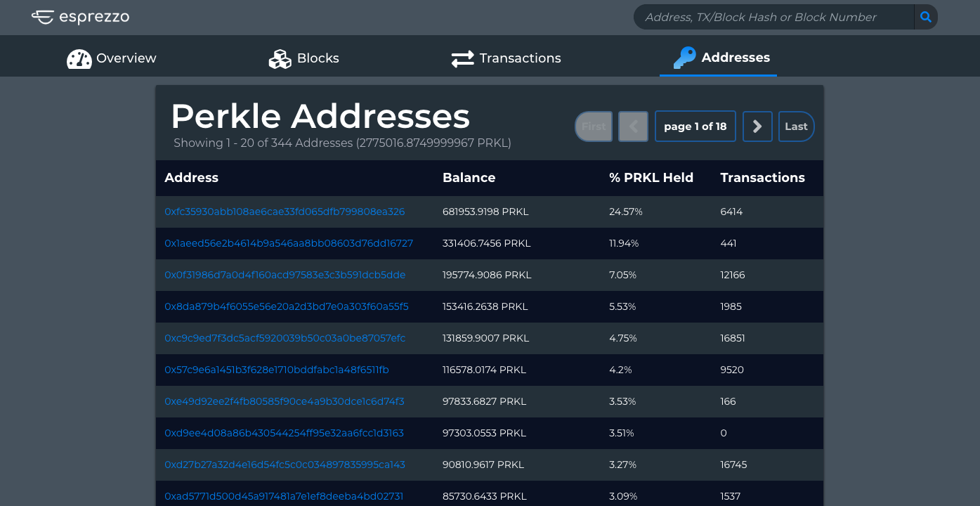This screenshot has height=506, width=980.
Task: Click the 24.57% held value
Action: click(626, 212)
